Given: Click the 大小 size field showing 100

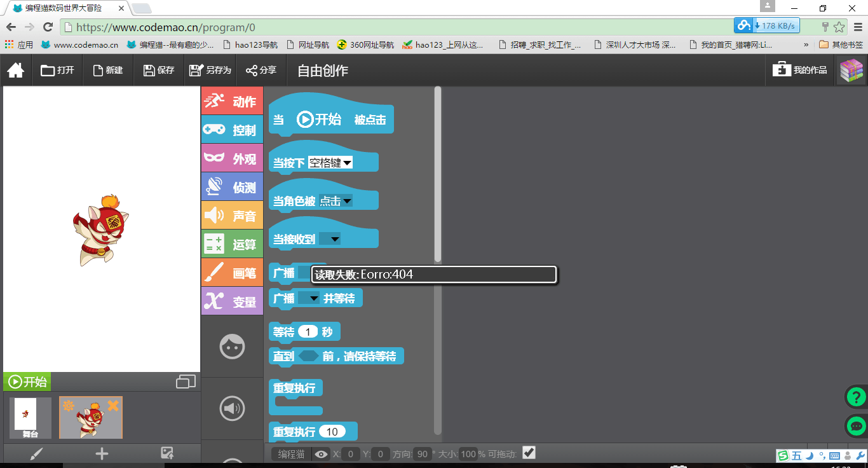Looking at the screenshot, I should click(x=468, y=454).
